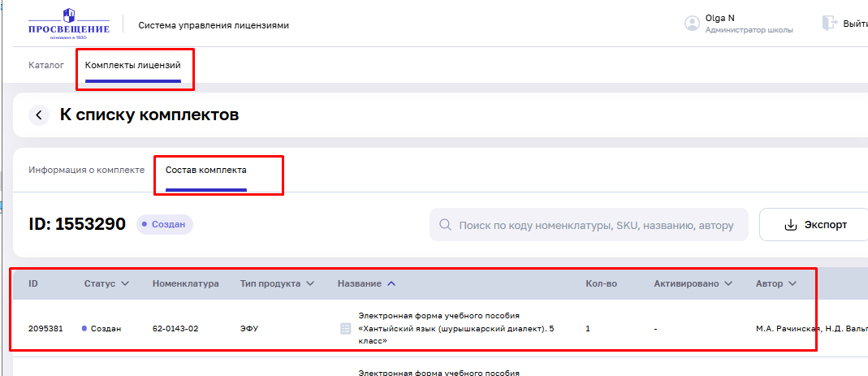Click the Просвещение logo
The image size is (868, 376).
68,24
